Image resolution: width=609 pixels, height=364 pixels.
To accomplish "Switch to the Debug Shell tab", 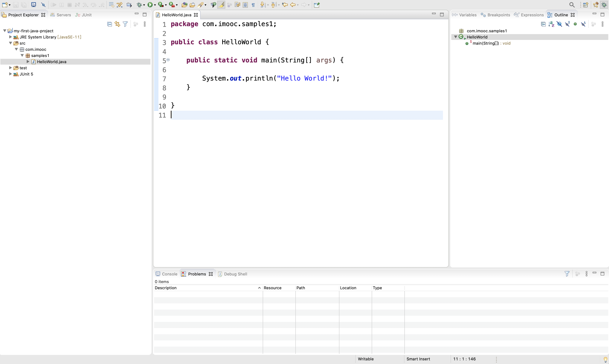I will [x=233, y=274].
